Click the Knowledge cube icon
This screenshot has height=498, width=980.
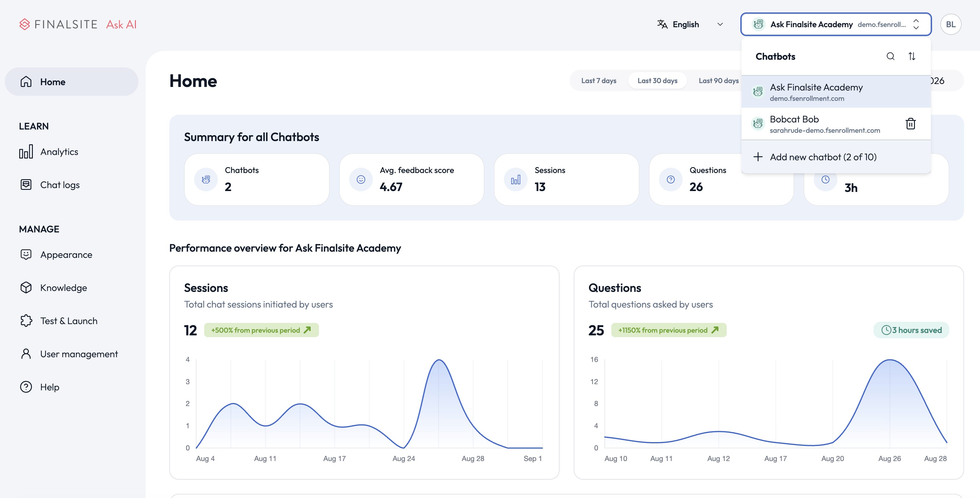click(26, 287)
